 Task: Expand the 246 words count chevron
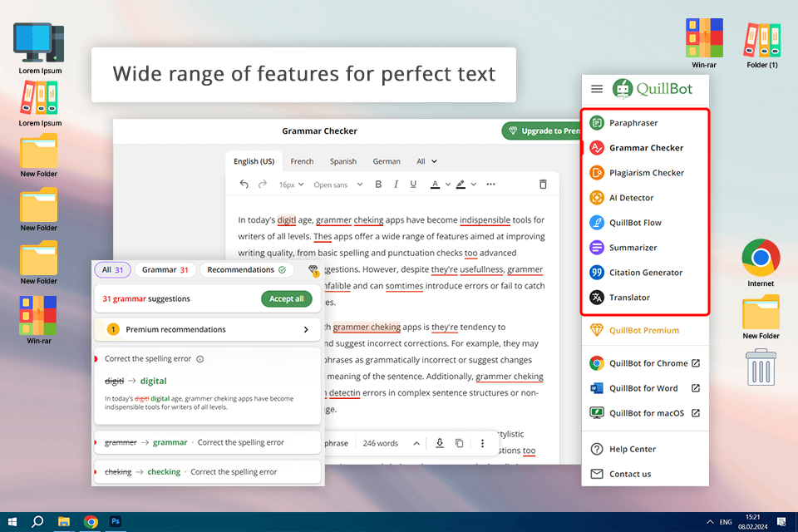tap(416, 443)
